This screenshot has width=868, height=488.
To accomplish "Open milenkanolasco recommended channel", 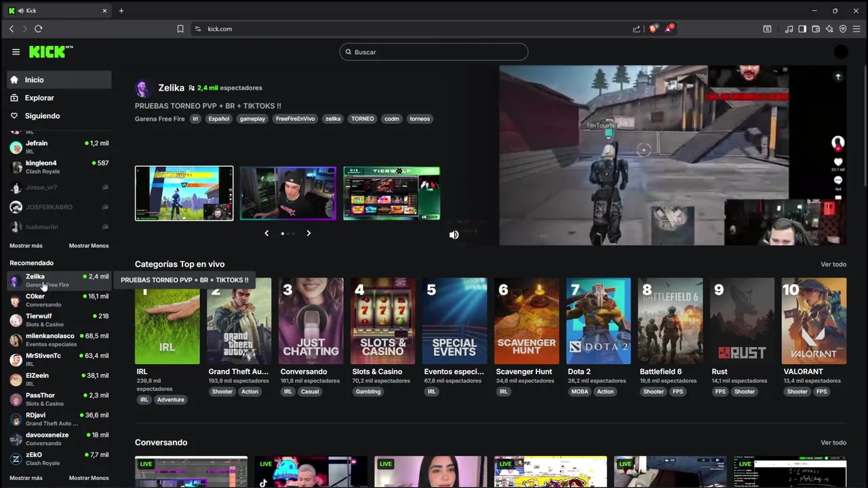I will pyautogui.click(x=60, y=340).
